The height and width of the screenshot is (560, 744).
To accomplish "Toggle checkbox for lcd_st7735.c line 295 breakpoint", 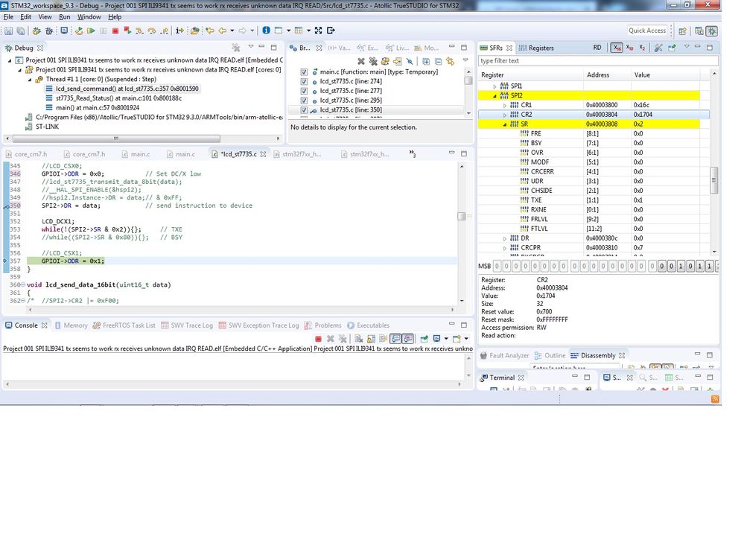I will pyautogui.click(x=304, y=100).
